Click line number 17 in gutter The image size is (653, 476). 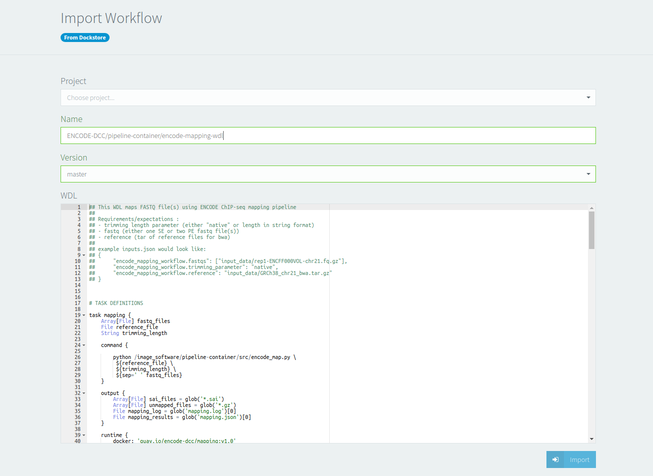[x=77, y=303]
